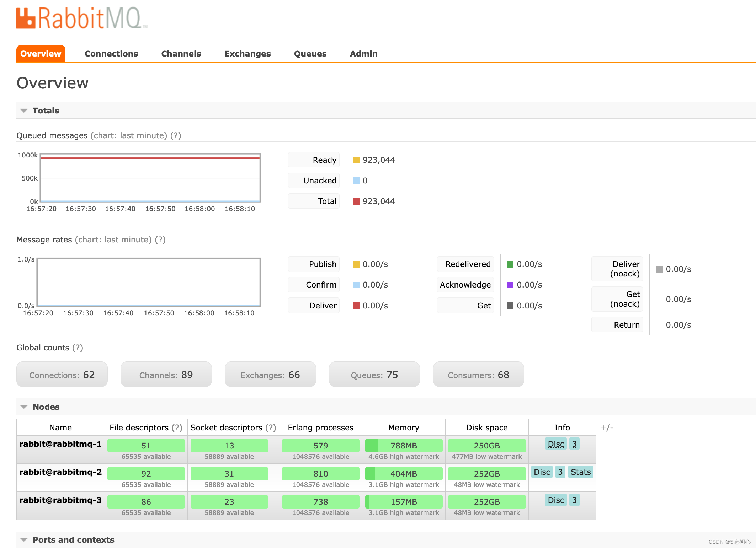The width and height of the screenshot is (756, 548).
Task: Click the yellow Ready color swatch
Action: coord(356,160)
